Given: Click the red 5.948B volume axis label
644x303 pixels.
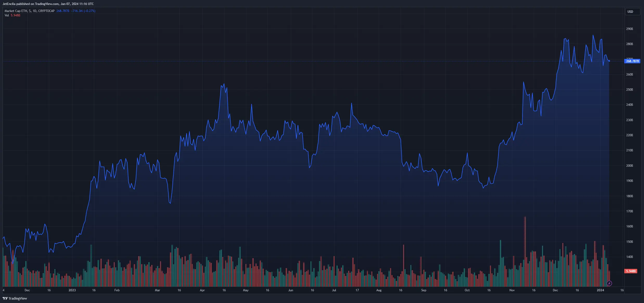Looking at the screenshot, I should (631, 271).
